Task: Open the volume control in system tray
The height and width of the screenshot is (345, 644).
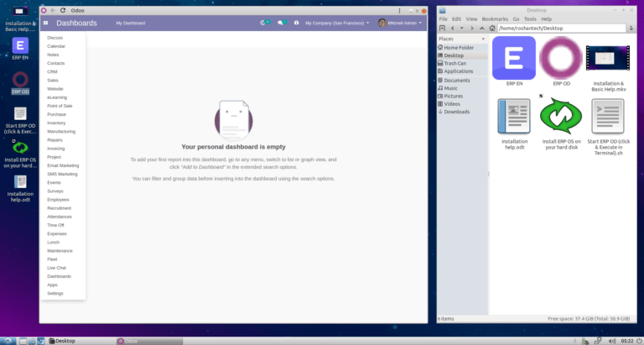Action: [612, 341]
